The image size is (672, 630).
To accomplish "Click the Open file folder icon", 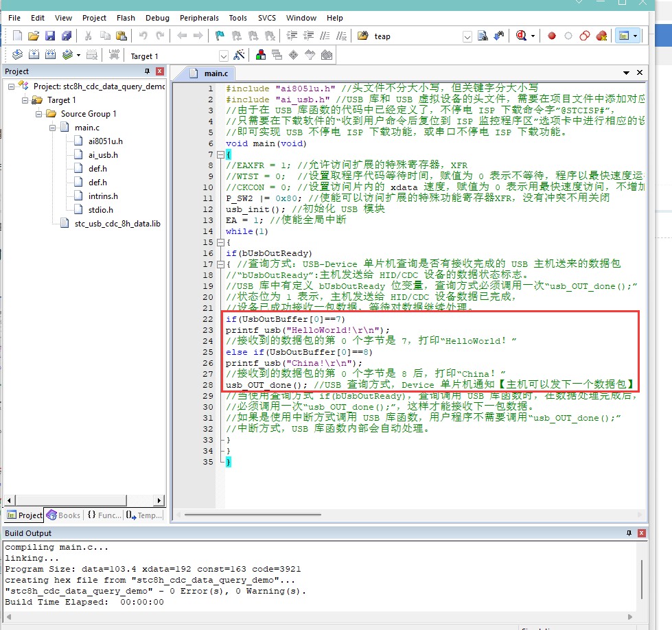I will [x=34, y=36].
